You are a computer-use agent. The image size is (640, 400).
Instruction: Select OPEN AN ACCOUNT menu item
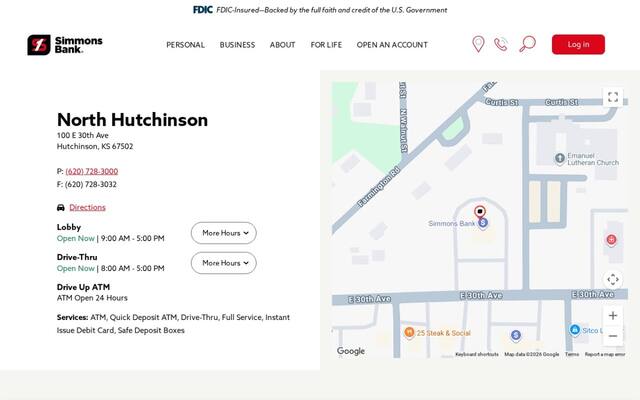(x=392, y=44)
